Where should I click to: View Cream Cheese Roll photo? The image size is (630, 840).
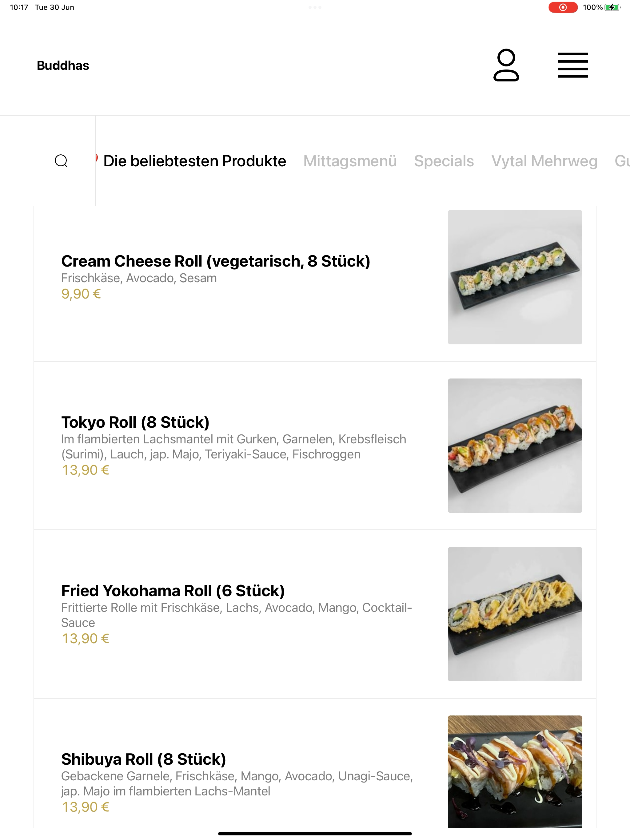pos(515,277)
